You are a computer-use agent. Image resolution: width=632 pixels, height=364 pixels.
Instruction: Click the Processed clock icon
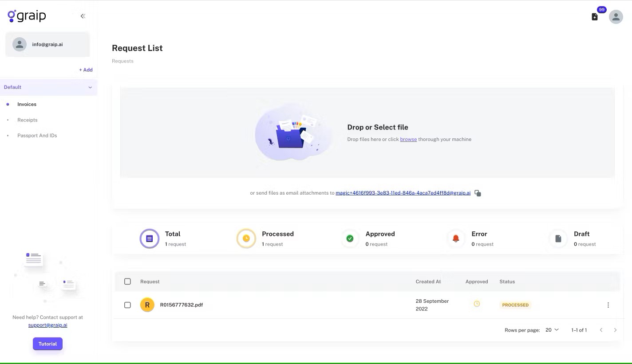(246, 239)
